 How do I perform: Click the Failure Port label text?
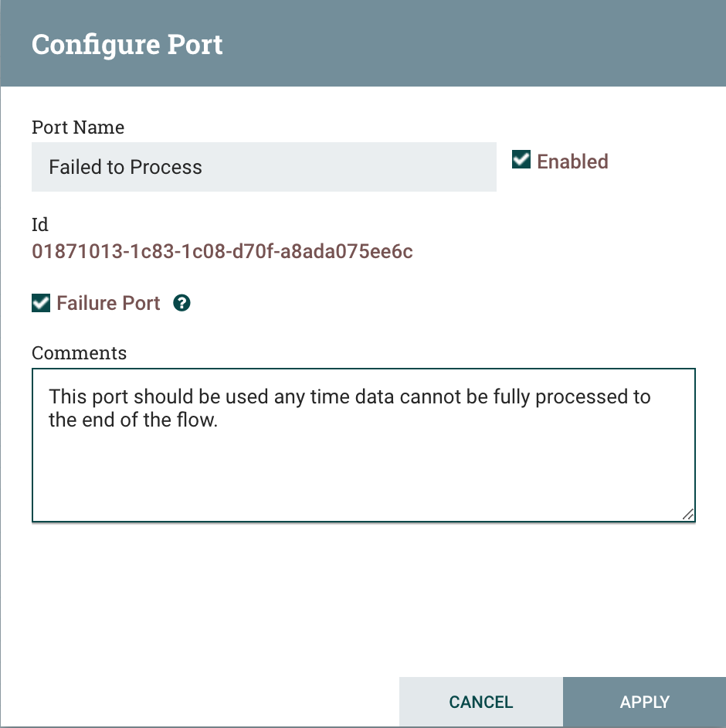pos(108,303)
